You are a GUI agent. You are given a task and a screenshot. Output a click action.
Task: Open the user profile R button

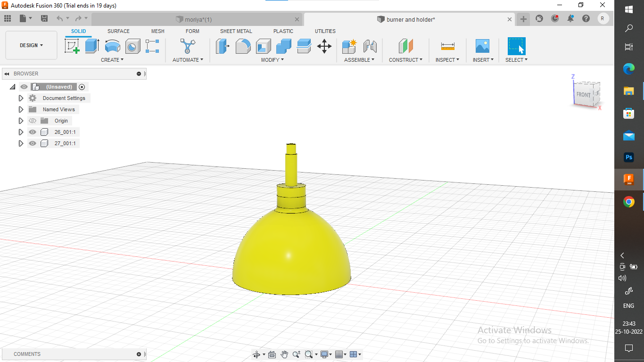pyautogui.click(x=603, y=19)
